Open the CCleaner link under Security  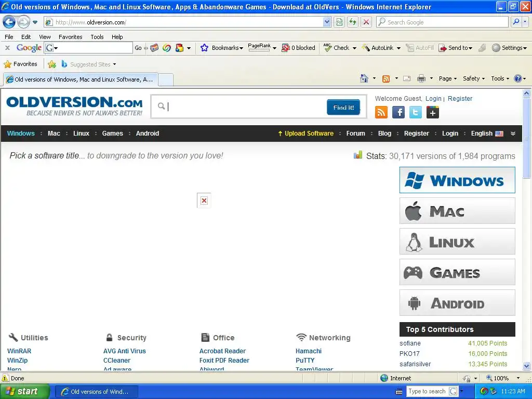pos(117,361)
